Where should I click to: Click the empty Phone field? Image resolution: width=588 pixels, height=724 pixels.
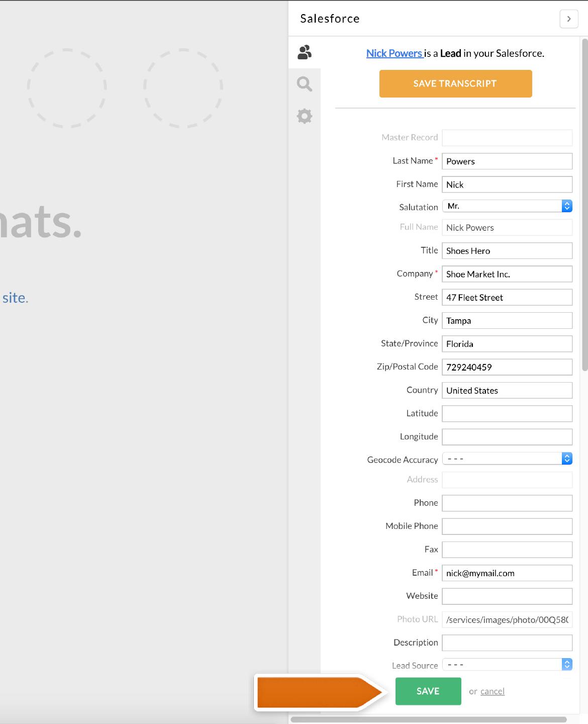(x=507, y=503)
